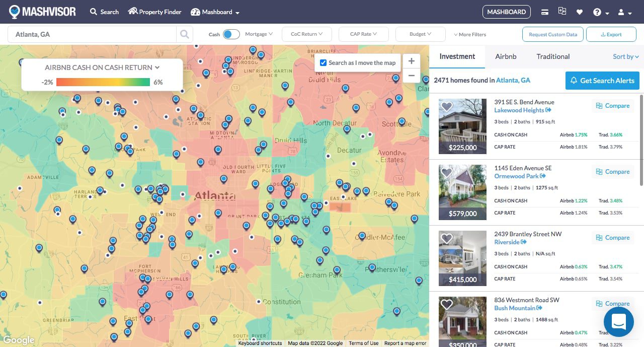Screen dimensions: 644x347
Task: Enable the Cash toggle in the filter bar
Action: coord(231,34)
